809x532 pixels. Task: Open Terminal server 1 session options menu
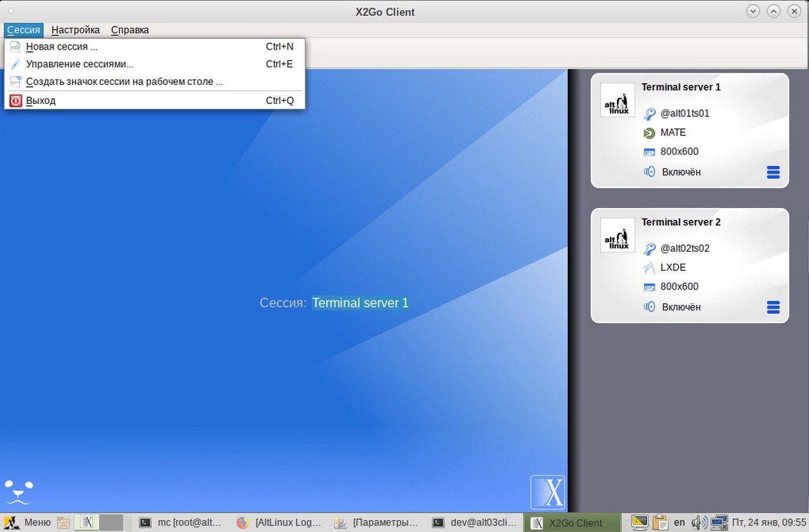(773, 172)
